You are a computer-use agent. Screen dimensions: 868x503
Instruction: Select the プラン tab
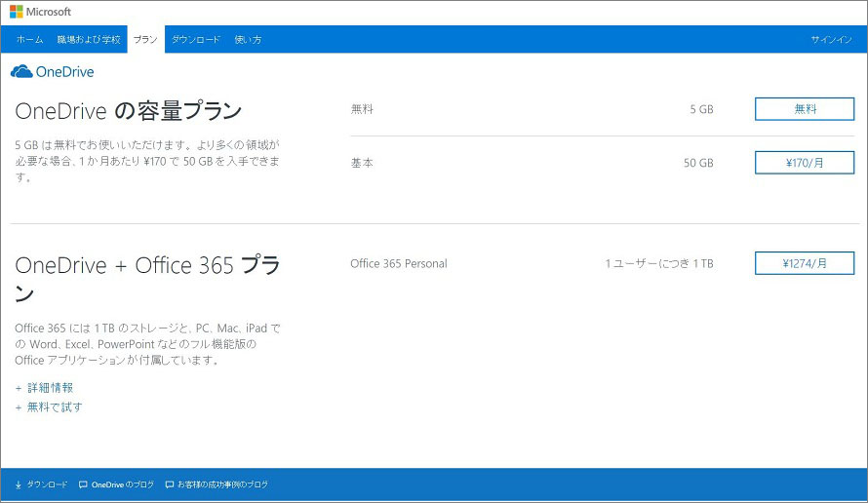point(145,39)
